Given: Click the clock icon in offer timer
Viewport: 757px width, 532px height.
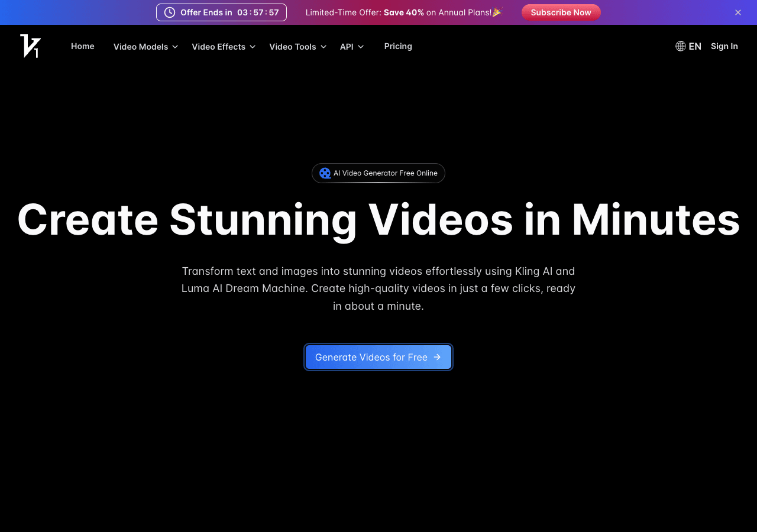Looking at the screenshot, I should (x=170, y=12).
